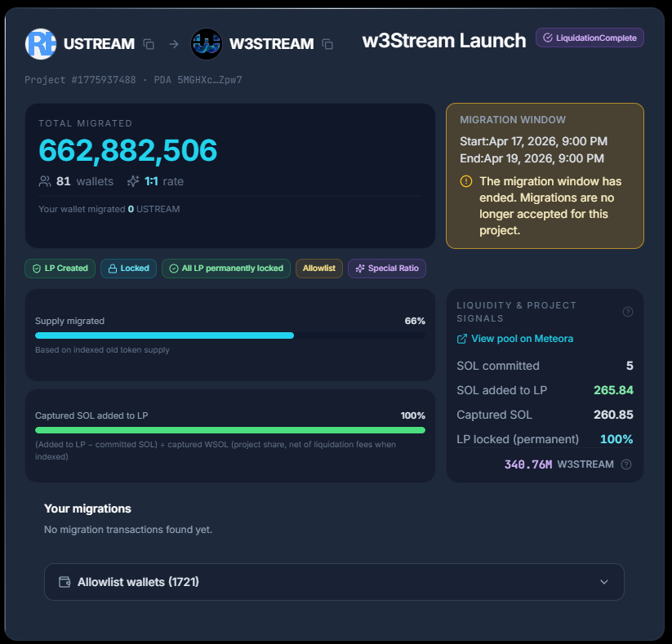Image resolution: width=672 pixels, height=644 pixels.
Task: Click All LP permanently locked badge
Action: point(226,269)
